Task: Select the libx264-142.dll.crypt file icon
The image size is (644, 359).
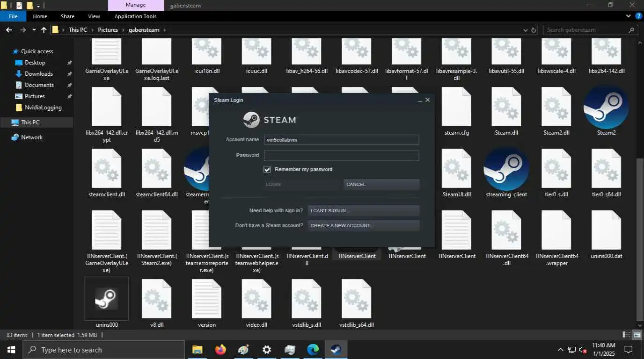Action: click(x=106, y=107)
